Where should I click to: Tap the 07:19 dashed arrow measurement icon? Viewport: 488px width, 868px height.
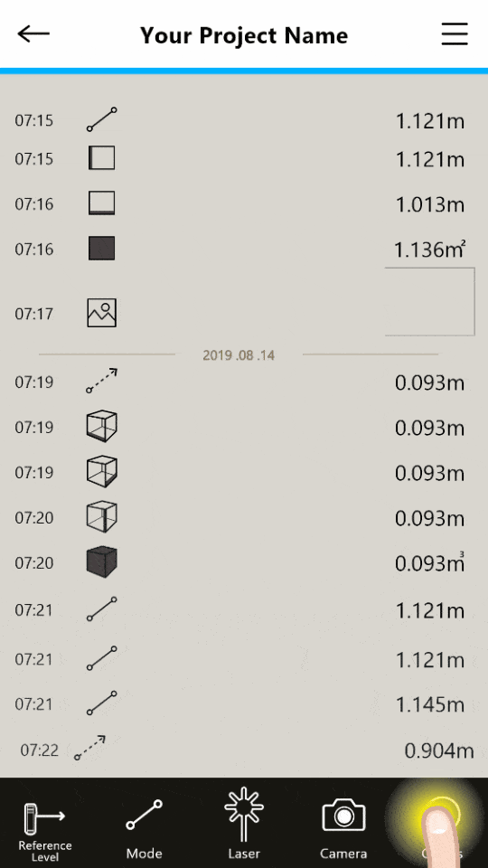click(x=102, y=381)
